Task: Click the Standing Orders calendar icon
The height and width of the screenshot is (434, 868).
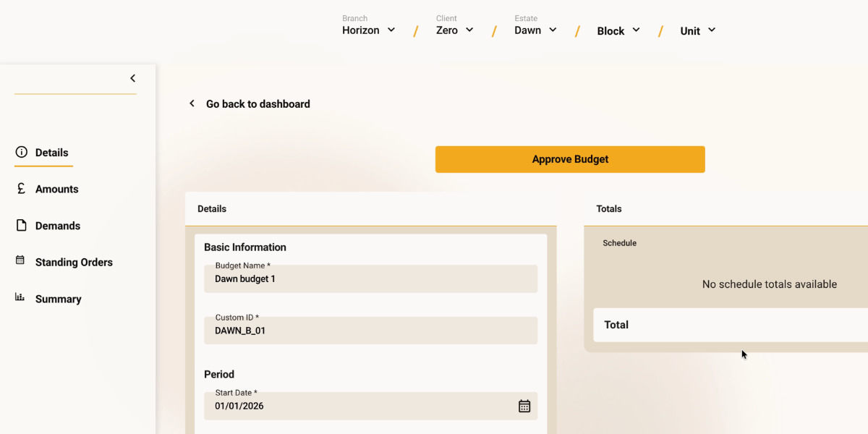Action: coord(20,260)
